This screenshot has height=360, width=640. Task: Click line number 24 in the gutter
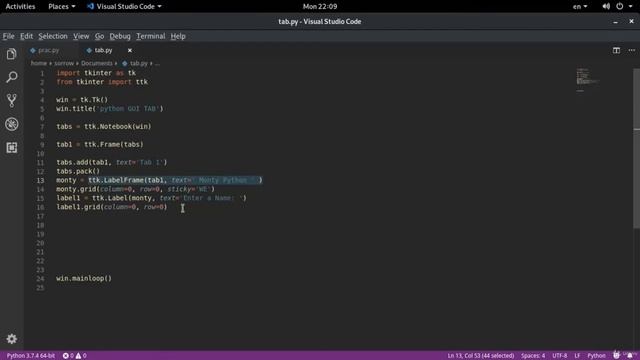tap(40, 278)
